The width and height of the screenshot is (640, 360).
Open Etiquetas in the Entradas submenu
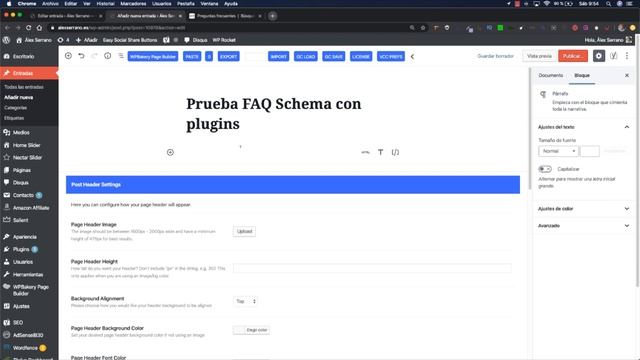pos(14,118)
